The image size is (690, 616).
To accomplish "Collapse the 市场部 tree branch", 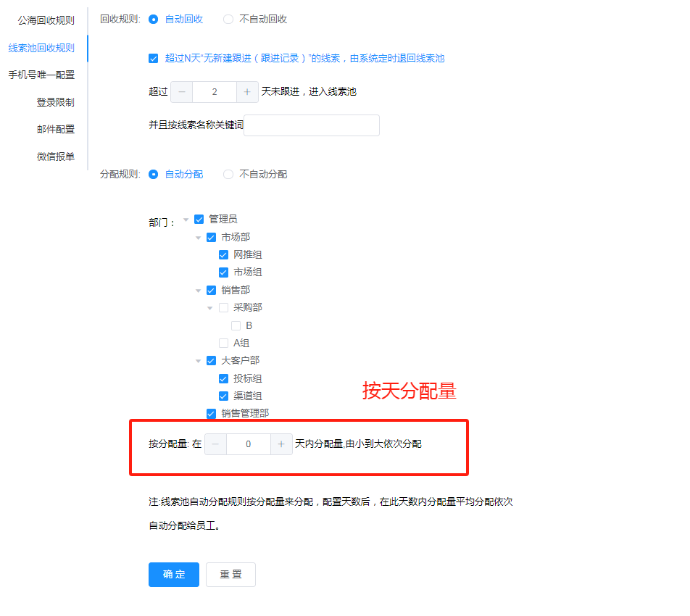I will pyautogui.click(x=198, y=238).
